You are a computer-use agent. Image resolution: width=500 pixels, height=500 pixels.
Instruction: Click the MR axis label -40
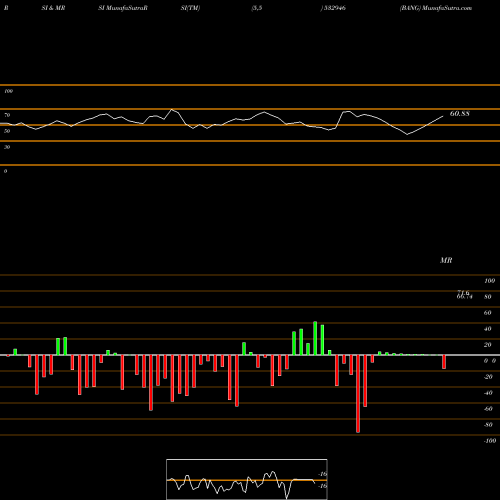[x=488, y=393]
